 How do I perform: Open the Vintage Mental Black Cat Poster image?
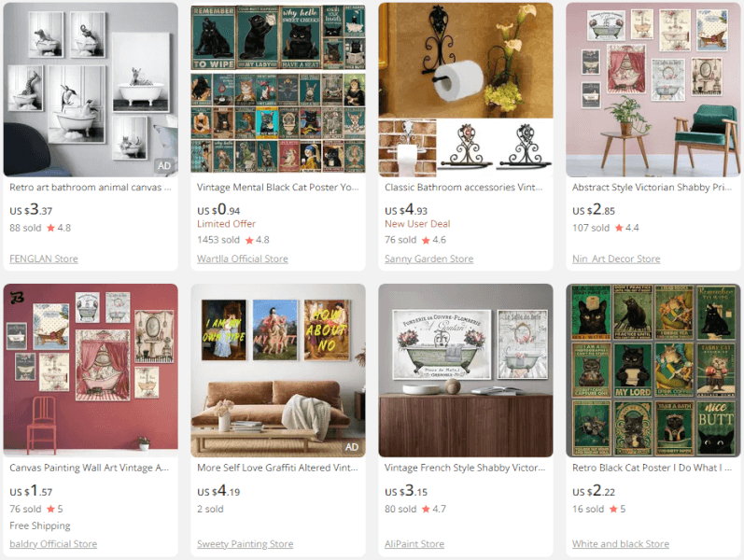(278, 90)
